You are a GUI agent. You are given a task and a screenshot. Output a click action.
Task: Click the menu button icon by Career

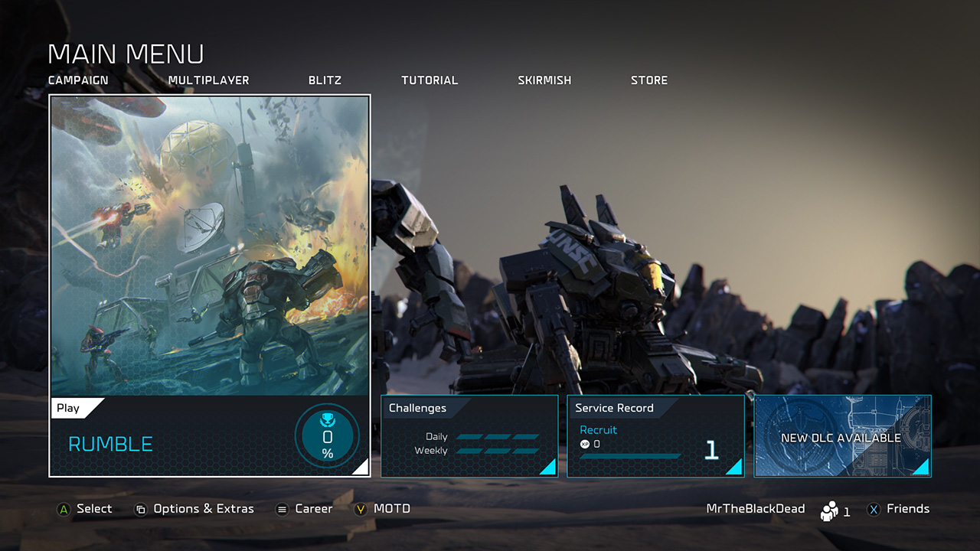coord(282,510)
